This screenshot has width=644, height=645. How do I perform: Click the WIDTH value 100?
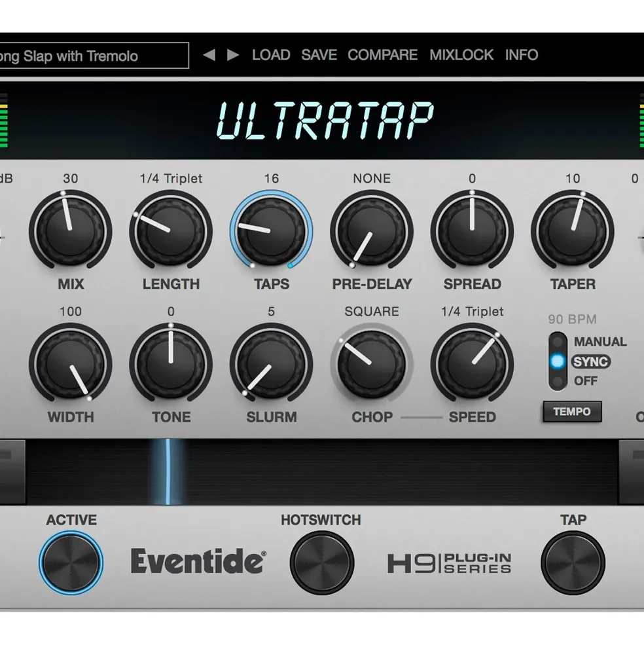(70, 312)
